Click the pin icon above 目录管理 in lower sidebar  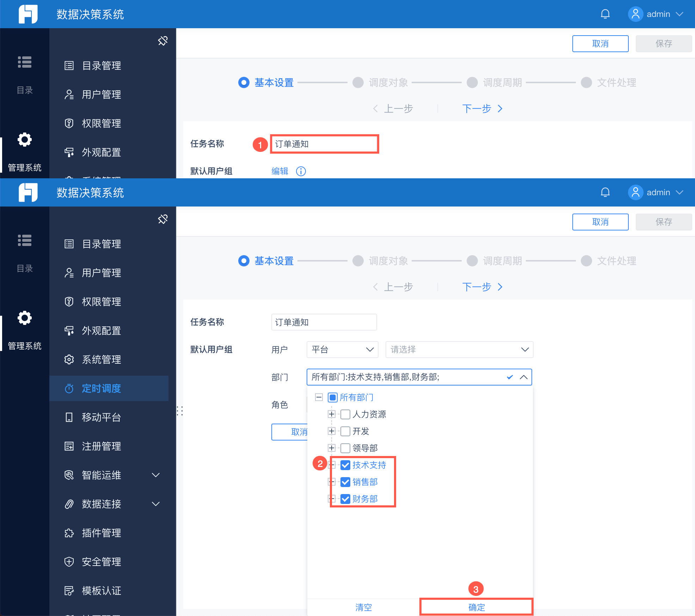click(x=162, y=219)
